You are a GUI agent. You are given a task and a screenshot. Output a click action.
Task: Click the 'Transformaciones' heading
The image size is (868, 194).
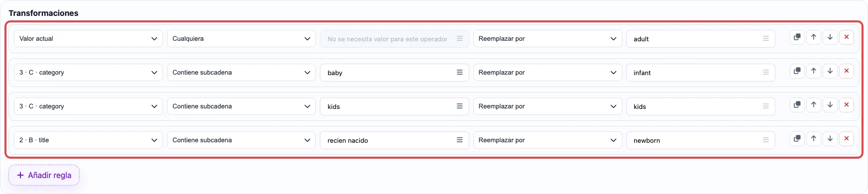point(43,13)
